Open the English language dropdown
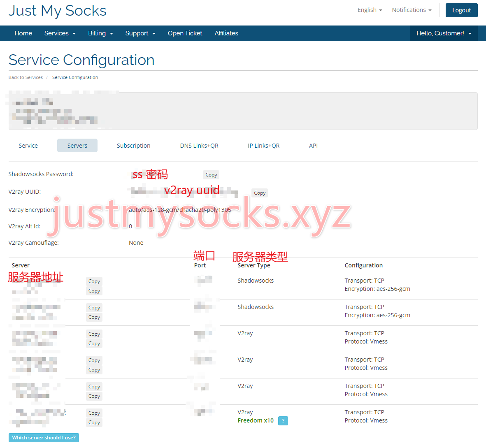The height and width of the screenshot is (448, 486). [x=370, y=10]
